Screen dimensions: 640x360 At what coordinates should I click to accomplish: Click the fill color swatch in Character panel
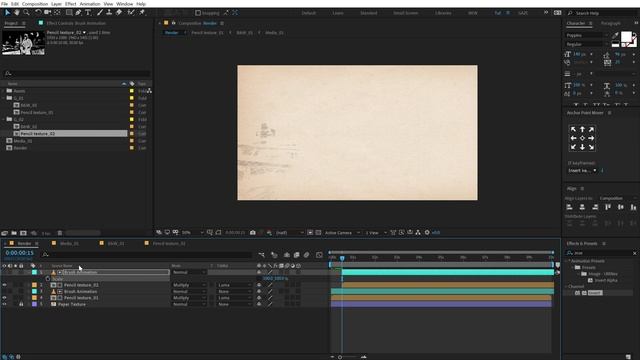626,37
